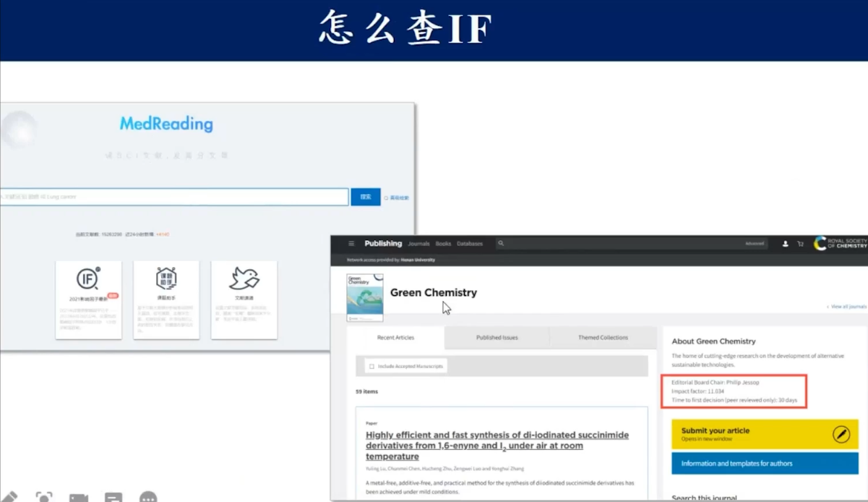Screen dimensions: 868x502
Task: Open the more options ellipsis icon
Action: click(148, 497)
